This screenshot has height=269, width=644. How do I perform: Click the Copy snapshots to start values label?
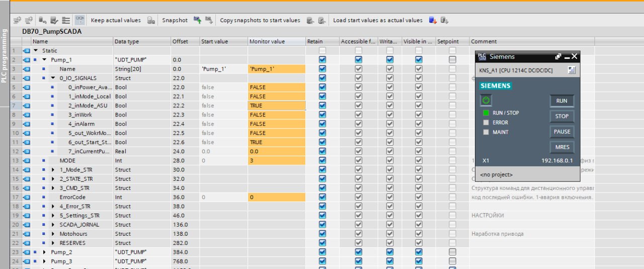[x=260, y=20]
